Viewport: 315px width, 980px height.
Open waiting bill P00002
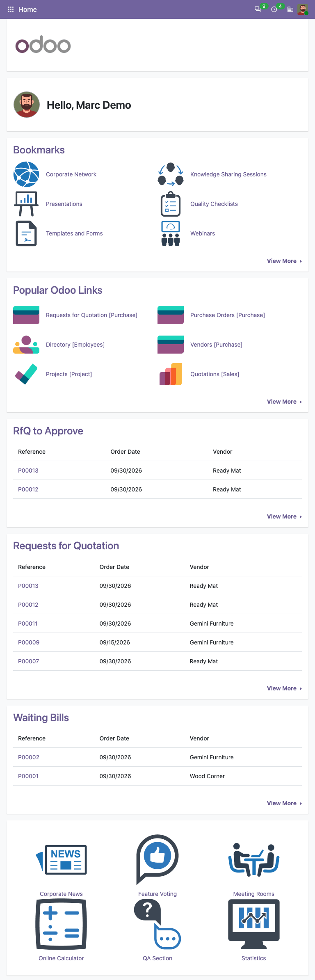[29, 757]
